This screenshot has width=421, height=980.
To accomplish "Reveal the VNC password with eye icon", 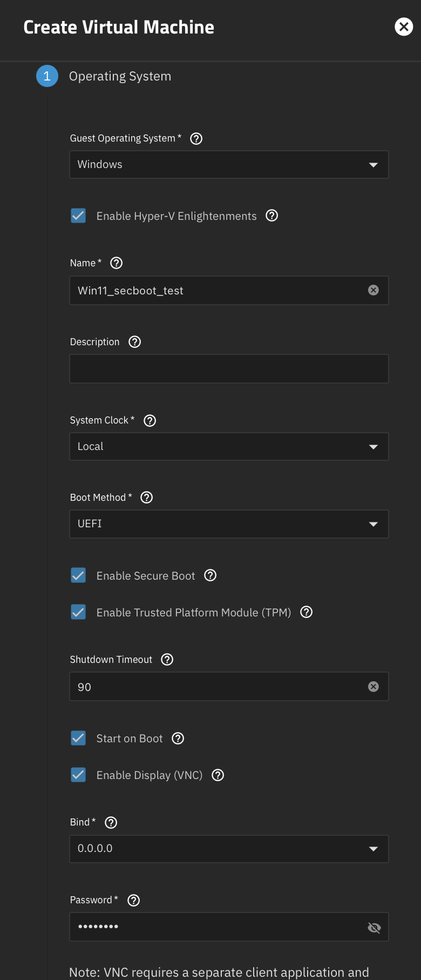I will pos(374,928).
